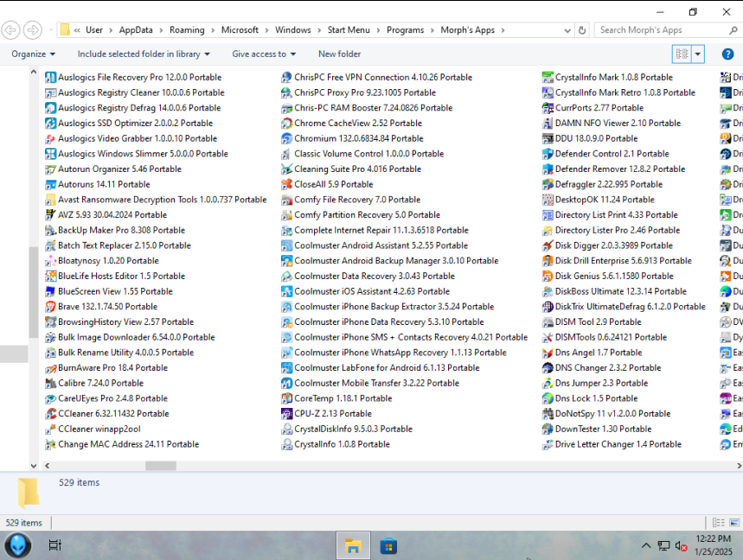Select the DNS Changer 2.3.2 icon
This screenshot has height=560, width=743.
tap(548, 368)
